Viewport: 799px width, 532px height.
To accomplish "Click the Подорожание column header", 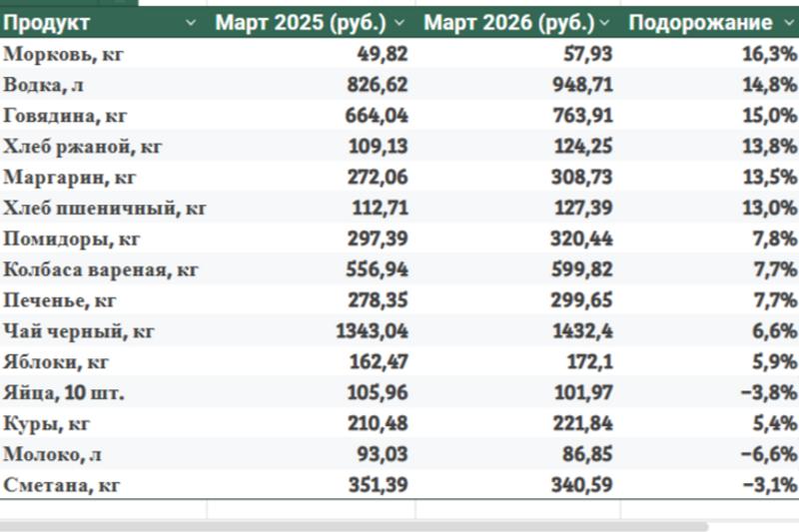I will click(699, 22).
